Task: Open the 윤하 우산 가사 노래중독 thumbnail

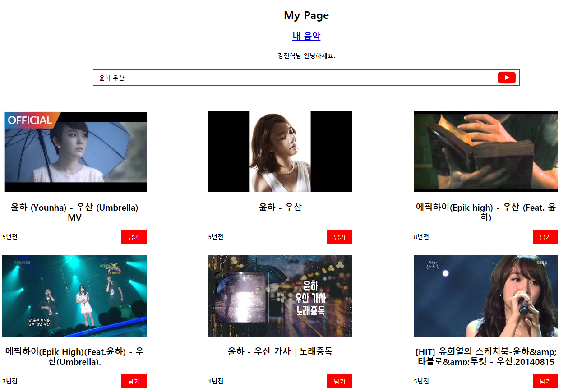Action: [280, 296]
